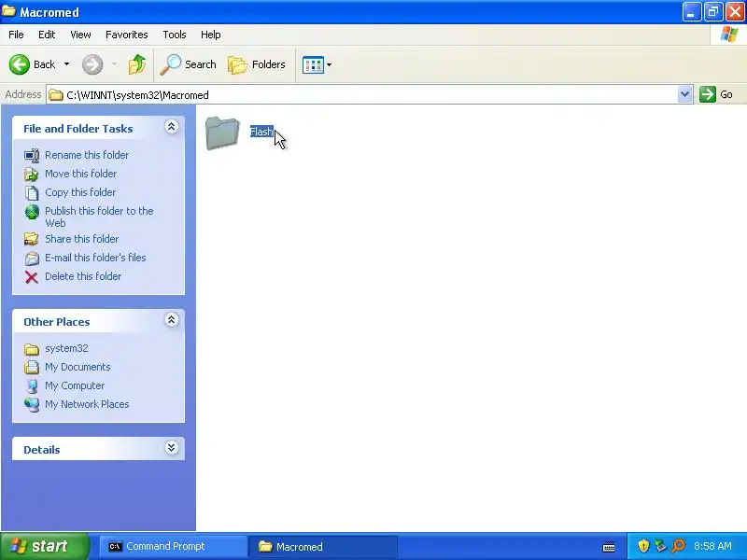Click the Macromed taskbar button

pos(322,546)
